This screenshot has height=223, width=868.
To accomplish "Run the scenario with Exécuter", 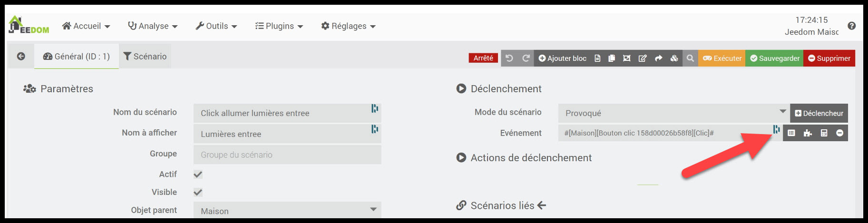I will pos(722,58).
